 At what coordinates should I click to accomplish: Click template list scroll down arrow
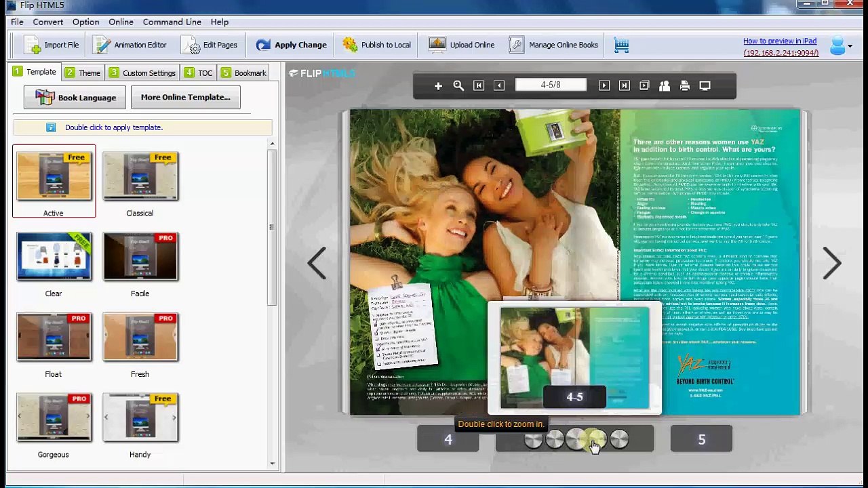[273, 464]
